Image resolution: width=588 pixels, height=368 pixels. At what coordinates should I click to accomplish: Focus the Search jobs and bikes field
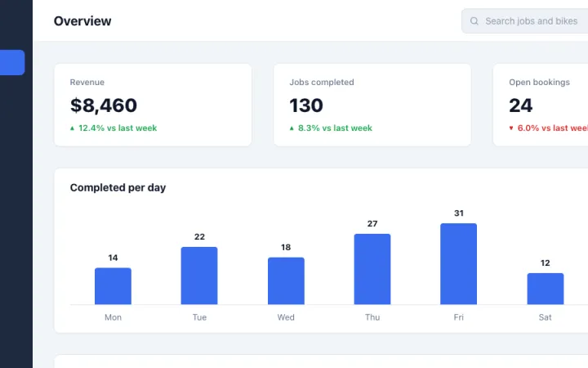[524, 21]
